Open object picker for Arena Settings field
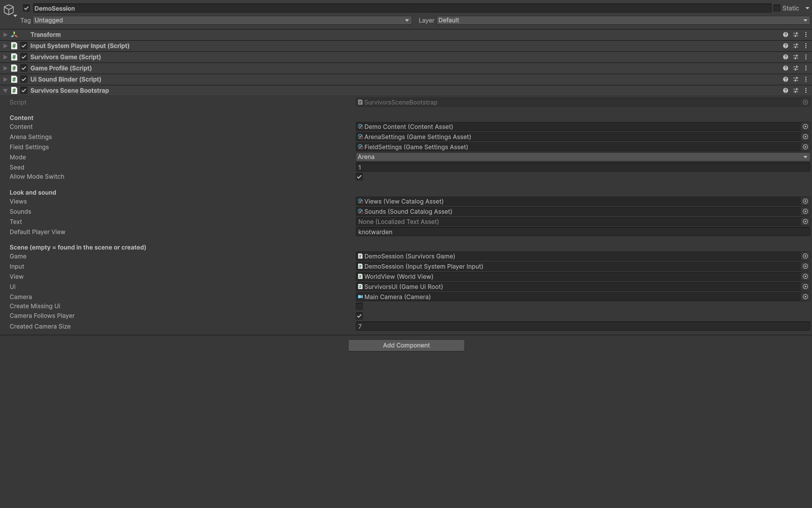 point(805,137)
